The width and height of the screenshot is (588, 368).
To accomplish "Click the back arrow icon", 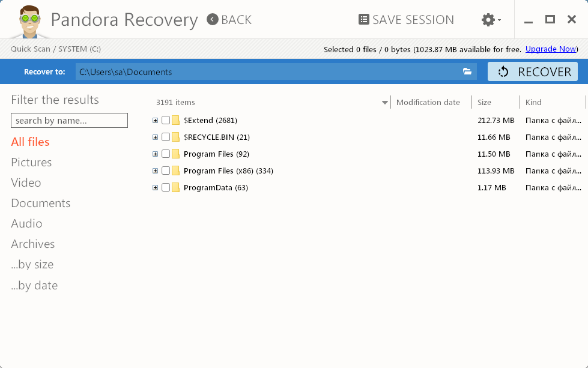I will 212,19.
